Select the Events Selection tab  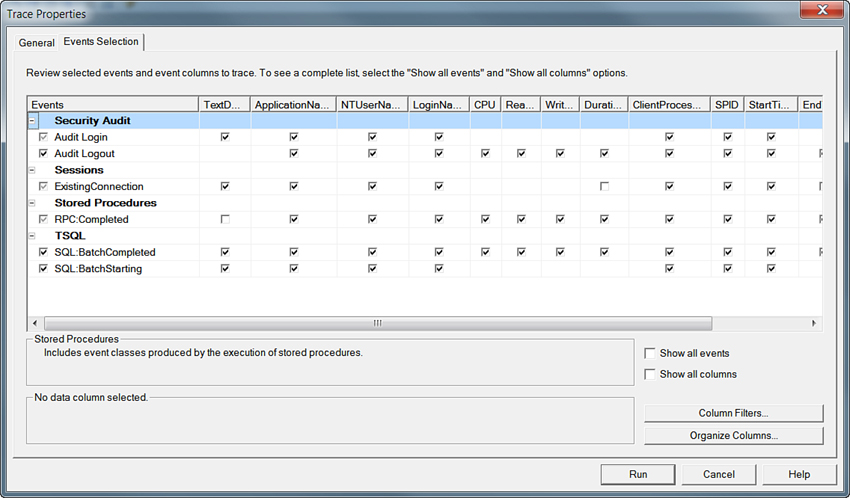pyautogui.click(x=102, y=42)
